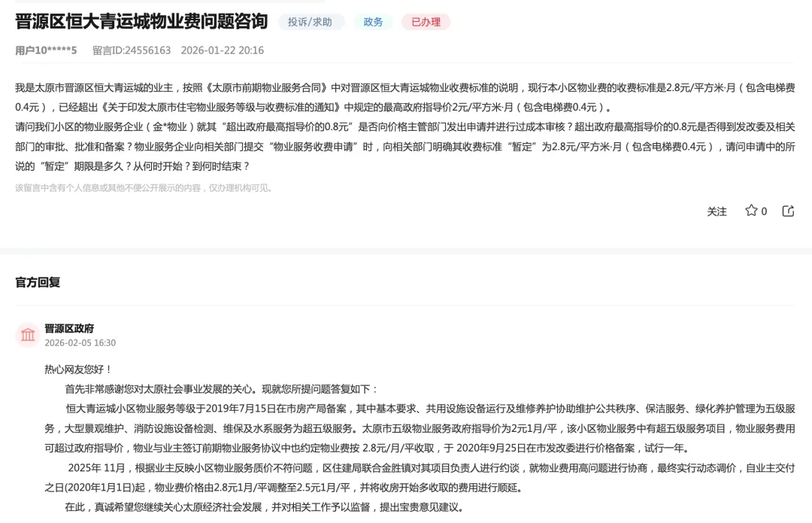Click the reply paragraph starting 2025年 11月

point(420,478)
